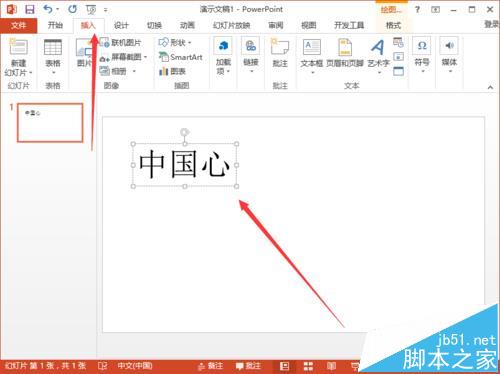Switch to the 格式 (Format) tab
The image size is (500, 374).
(393, 25)
